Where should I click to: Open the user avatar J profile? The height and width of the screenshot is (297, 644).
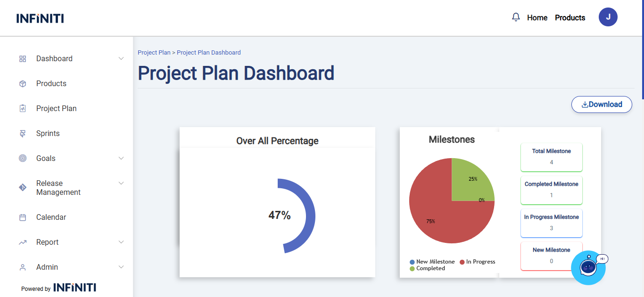pyautogui.click(x=608, y=17)
